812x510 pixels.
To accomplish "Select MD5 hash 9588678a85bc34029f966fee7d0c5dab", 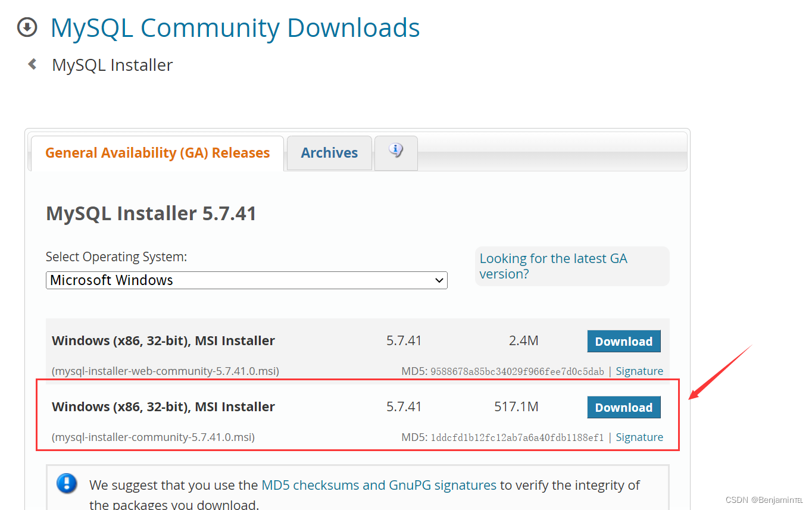I will (x=517, y=371).
